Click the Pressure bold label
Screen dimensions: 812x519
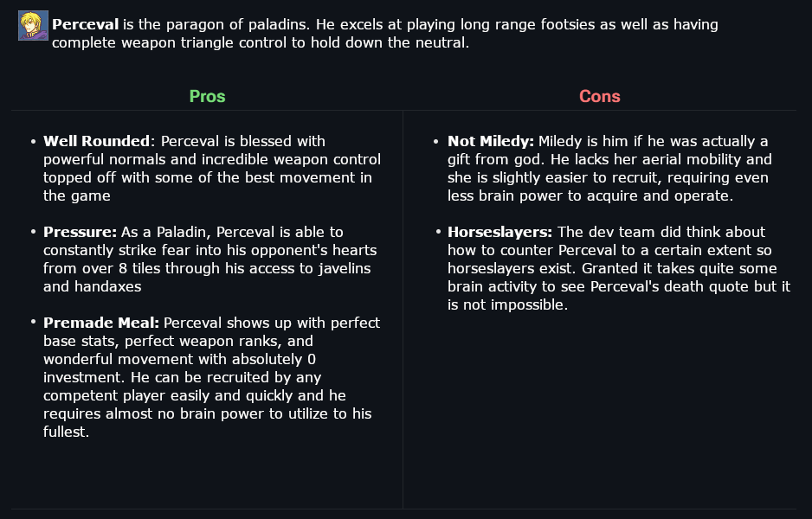(x=81, y=232)
